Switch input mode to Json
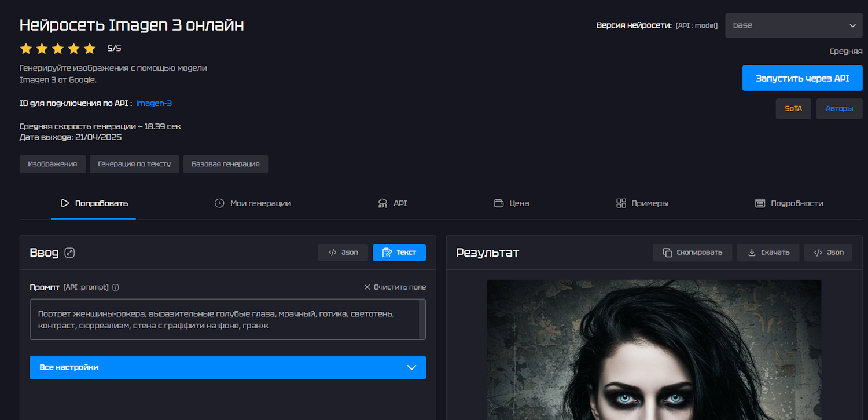 (x=343, y=253)
